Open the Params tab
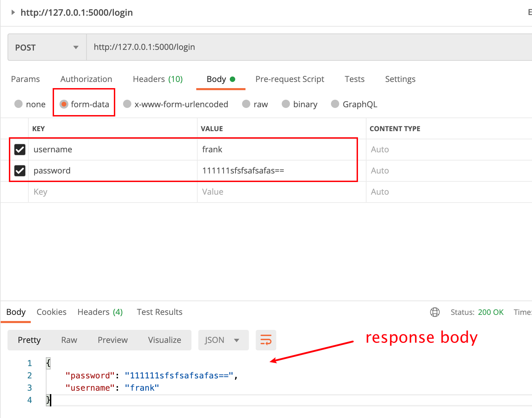The height and width of the screenshot is (418, 532). pyautogui.click(x=25, y=79)
